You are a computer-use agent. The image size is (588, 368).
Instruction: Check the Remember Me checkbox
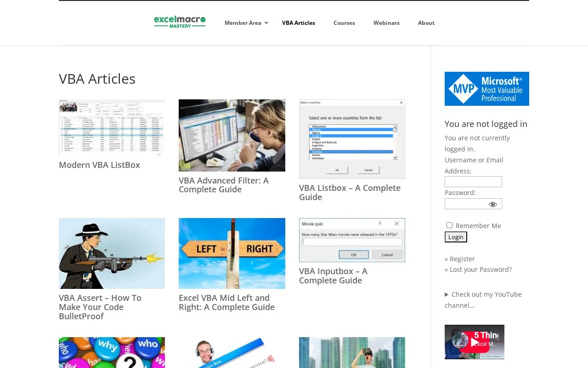click(449, 225)
